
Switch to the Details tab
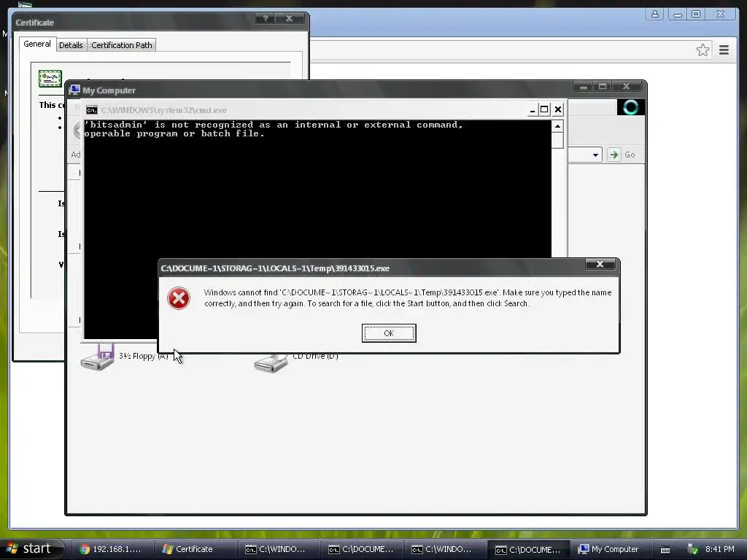(x=71, y=45)
